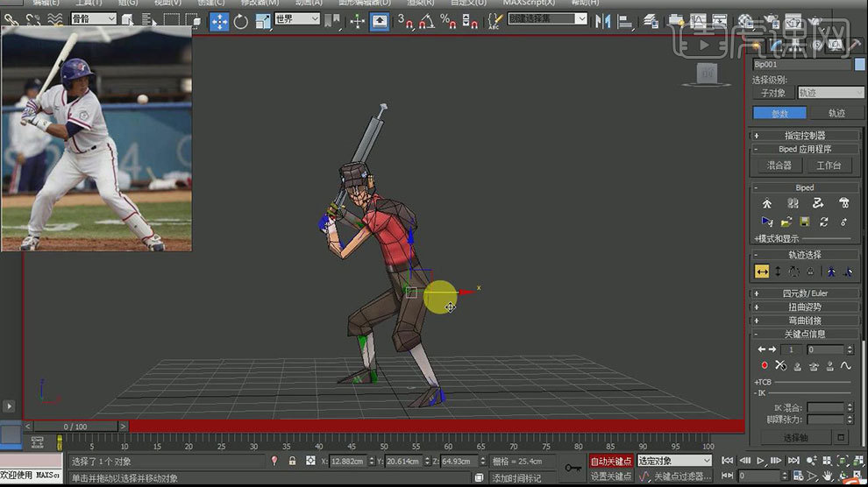Collapse the Biped 应用程序 rollout
The height and width of the screenshot is (487, 868).
point(805,149)
